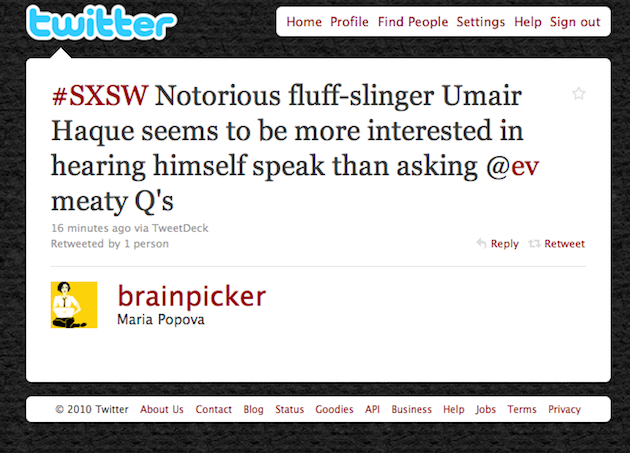Favorite the tweet with star icon
The width and height of the screenshot is (630, 453).
[x=579, y=93]
